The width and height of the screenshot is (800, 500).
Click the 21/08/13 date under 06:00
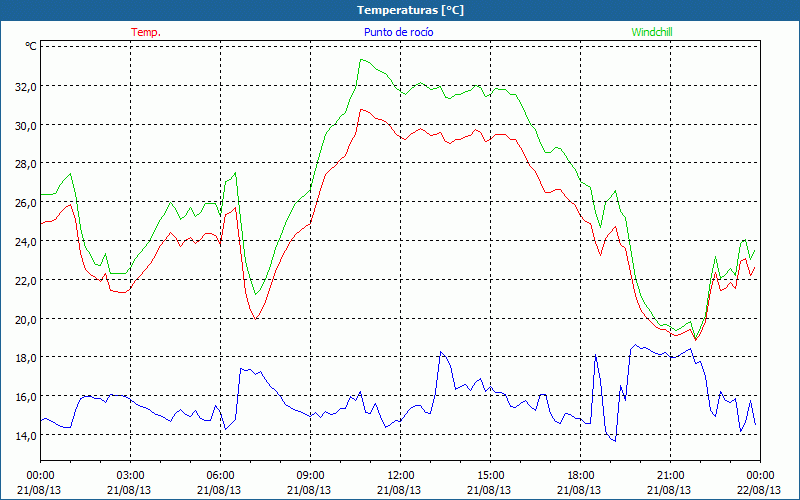(x=219, y=490)
